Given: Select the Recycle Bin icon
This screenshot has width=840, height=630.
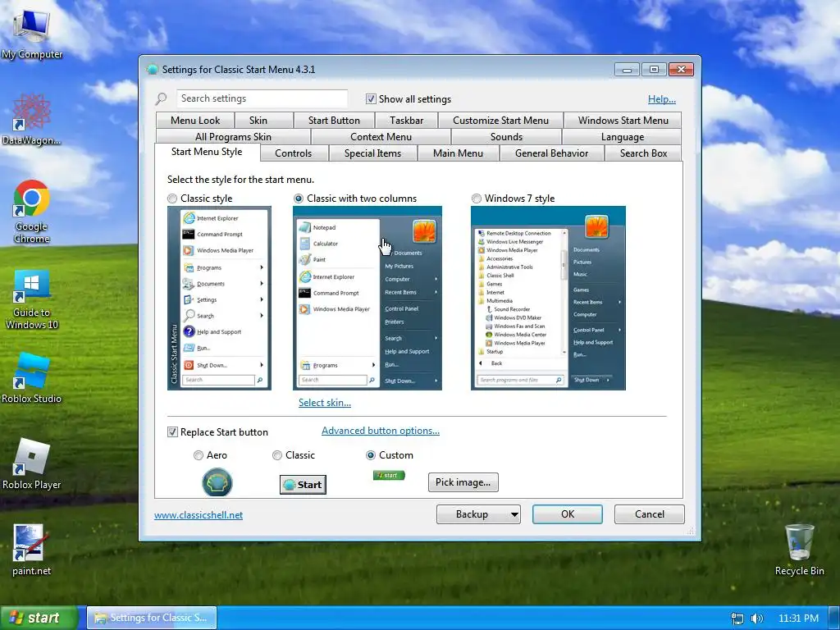Looking at the screenshot, I should 799,550.
